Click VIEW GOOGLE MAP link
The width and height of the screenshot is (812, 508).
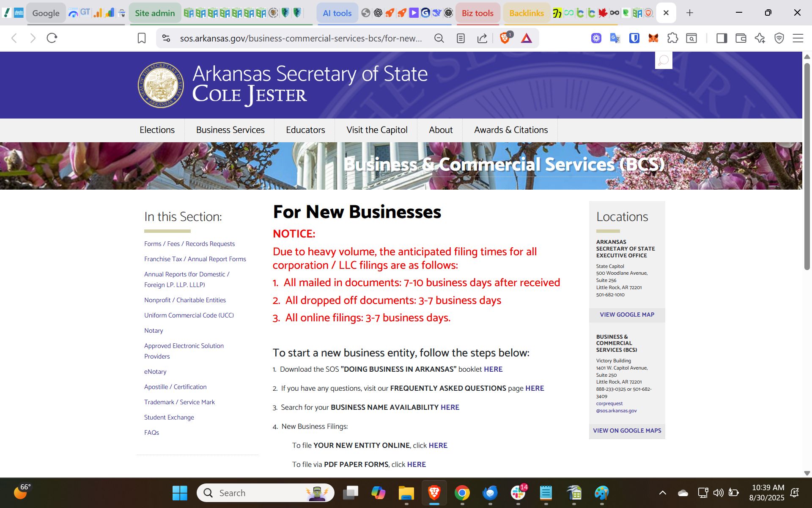click(x=626, y=315)
